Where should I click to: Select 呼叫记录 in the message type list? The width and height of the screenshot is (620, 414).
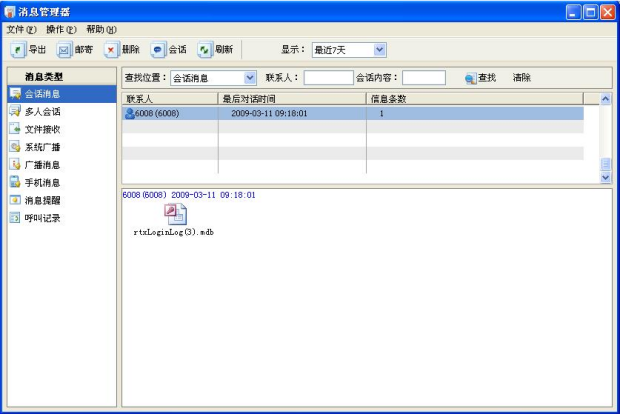click(x=62, y=218)
